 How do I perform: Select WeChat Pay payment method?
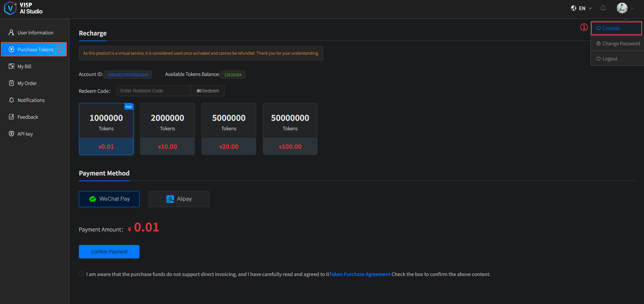[x=109, y=199]
